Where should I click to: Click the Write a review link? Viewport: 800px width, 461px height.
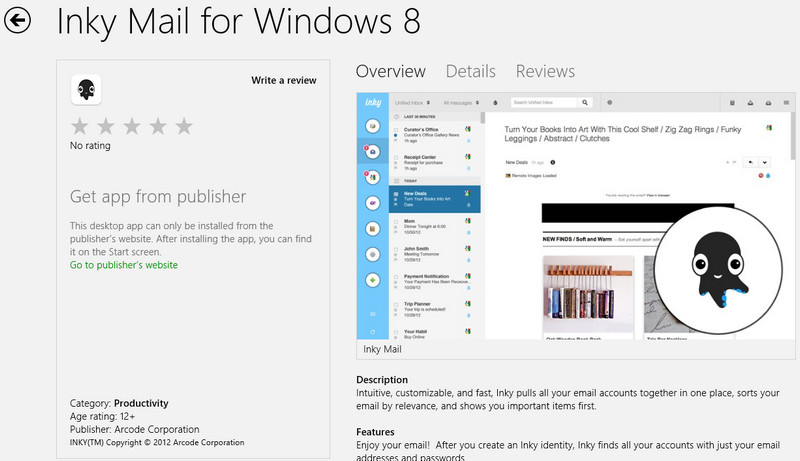click(284, 80)
